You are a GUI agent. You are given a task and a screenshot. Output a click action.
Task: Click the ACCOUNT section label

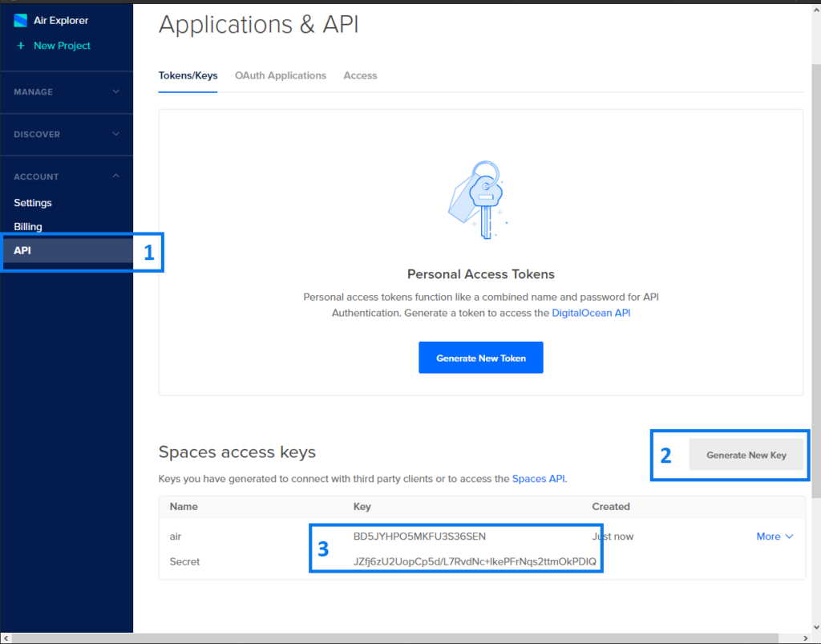tap(36, 176)
